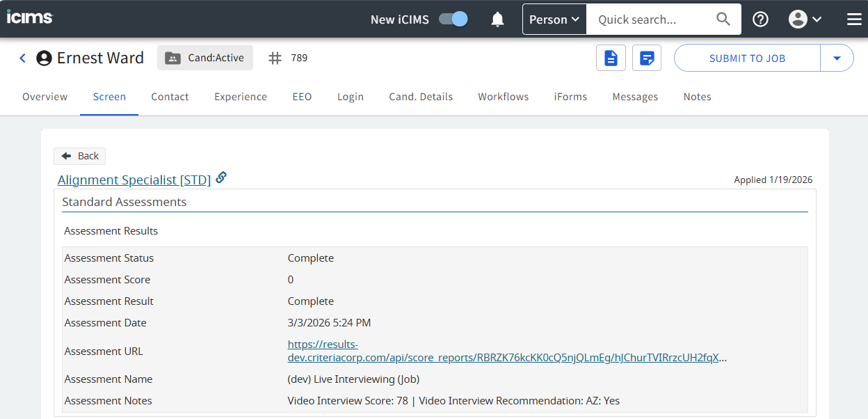Viewport: 868px width, 419px height.
Task: Click the iCIMS logo
Action: point(30,18)
